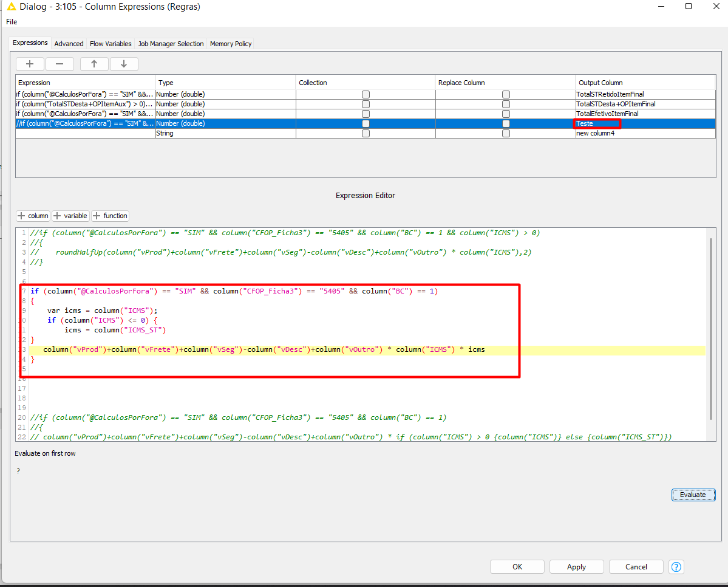Viewport: 728px width, 587px height.
Task: Toggle Collection checkbox for new column4
Action: pyautogui.click(x=366, y=134)
